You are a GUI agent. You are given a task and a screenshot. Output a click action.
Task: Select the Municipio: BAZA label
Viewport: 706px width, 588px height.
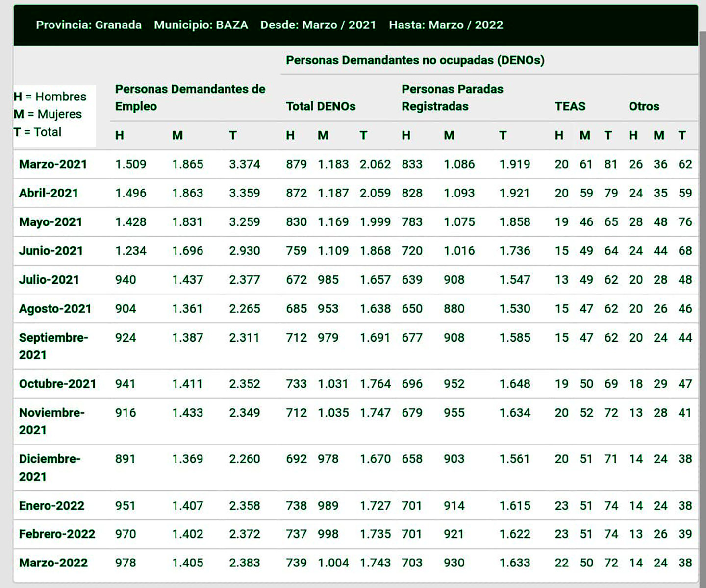[201, 25]
